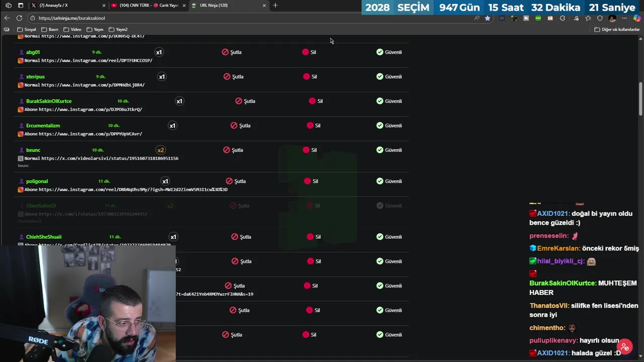The image size is (644, 362).
Task: Switch to the Anasayfa / X tab
Action: pos(68,6)
